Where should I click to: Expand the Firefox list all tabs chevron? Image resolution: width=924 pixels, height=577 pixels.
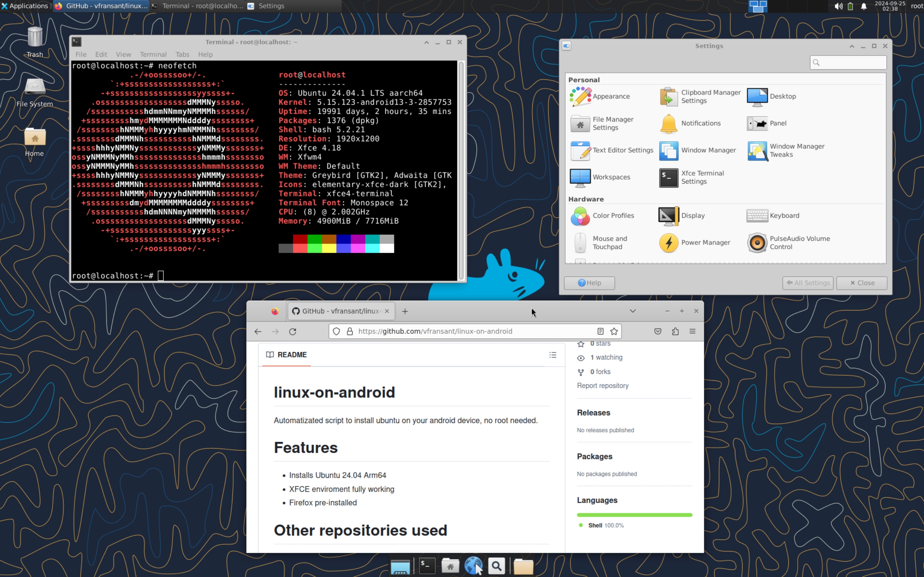(x=633, y=311)
